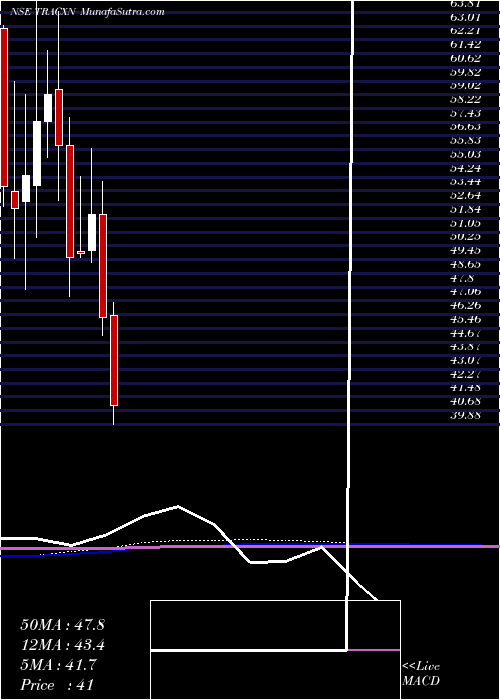The image size is (500, 700).
Task: Click the 48.65 price axis label
Action: coord(466,264)
